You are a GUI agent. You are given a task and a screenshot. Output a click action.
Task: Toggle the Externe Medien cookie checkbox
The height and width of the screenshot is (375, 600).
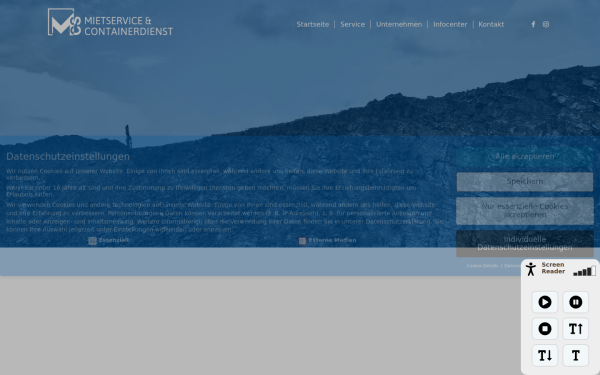click(302, 241)
